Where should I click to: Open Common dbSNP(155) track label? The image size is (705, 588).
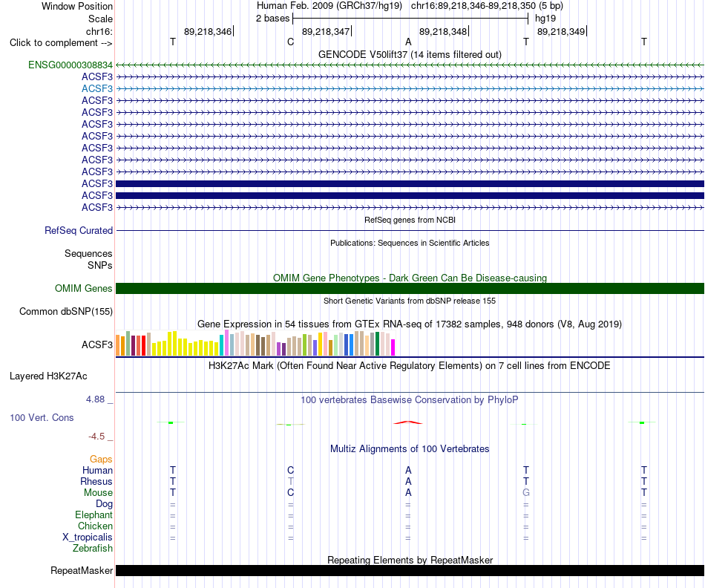[x=66, y=311]
